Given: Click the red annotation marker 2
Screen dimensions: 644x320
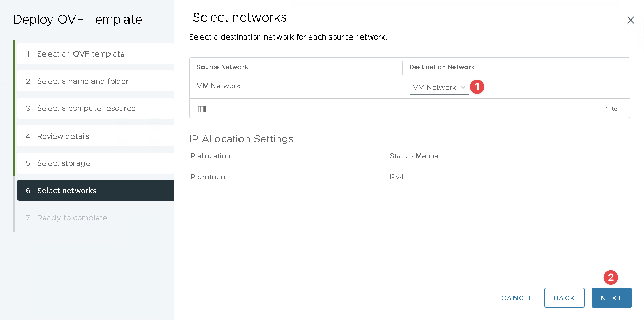Looking at the screenshot, I should [x=611, y=277].
